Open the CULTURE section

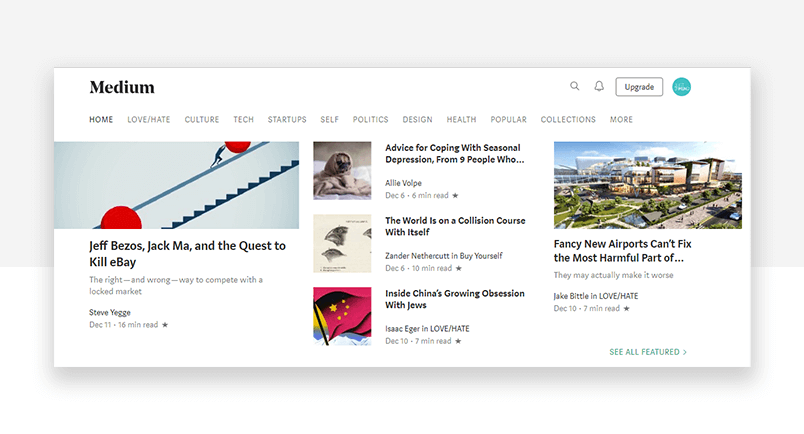(202, 120)
